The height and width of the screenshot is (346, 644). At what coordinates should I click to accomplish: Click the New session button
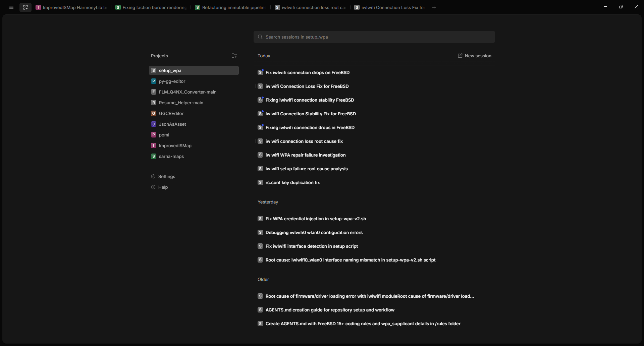pyautogui.click(x=475, y=56)
